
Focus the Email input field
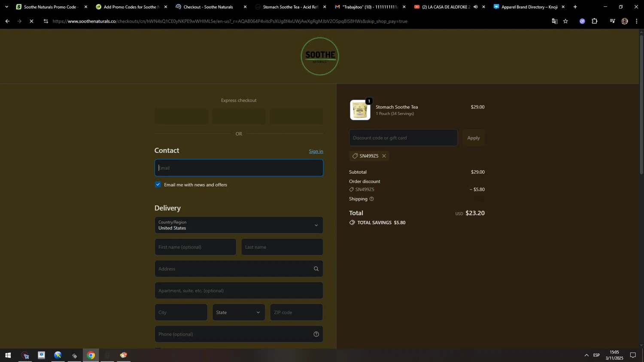point(239,168)
